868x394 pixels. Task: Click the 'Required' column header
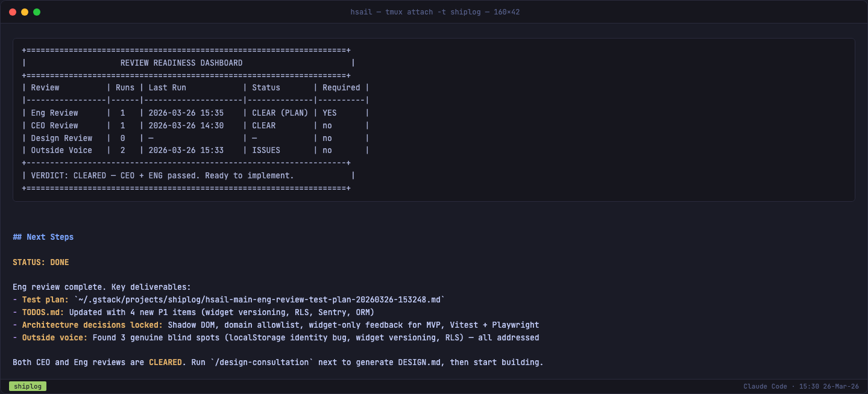click(341, 88)
